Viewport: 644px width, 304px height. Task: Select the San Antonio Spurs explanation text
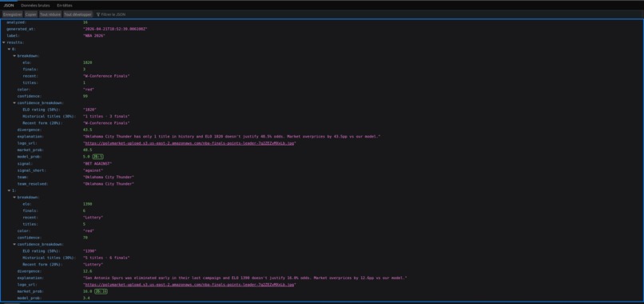coord(244,278)
